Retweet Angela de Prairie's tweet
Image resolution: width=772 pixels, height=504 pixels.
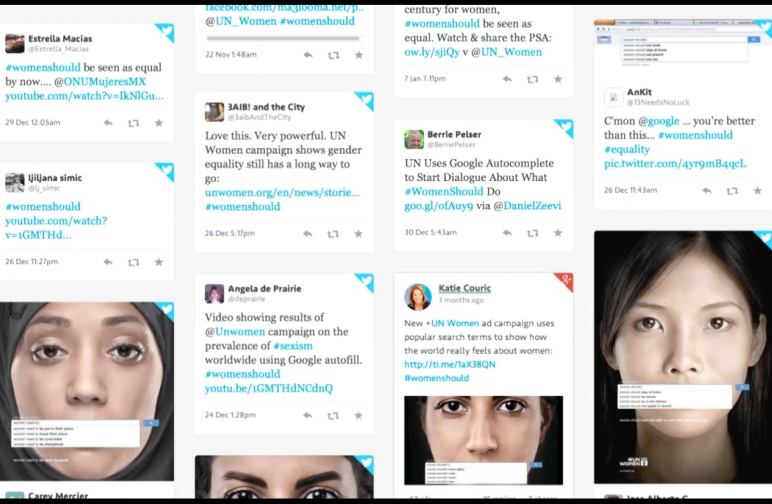(x=333, y=415)
